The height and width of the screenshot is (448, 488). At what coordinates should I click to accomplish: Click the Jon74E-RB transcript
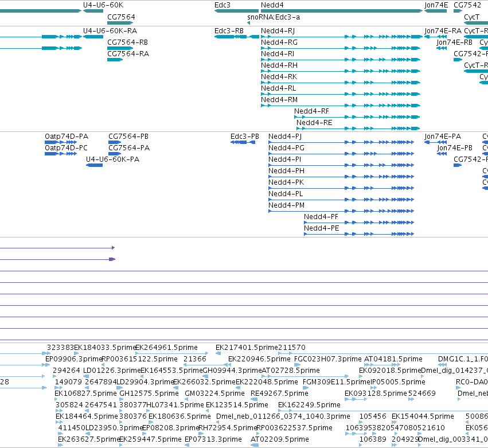[x=442, y=48]
